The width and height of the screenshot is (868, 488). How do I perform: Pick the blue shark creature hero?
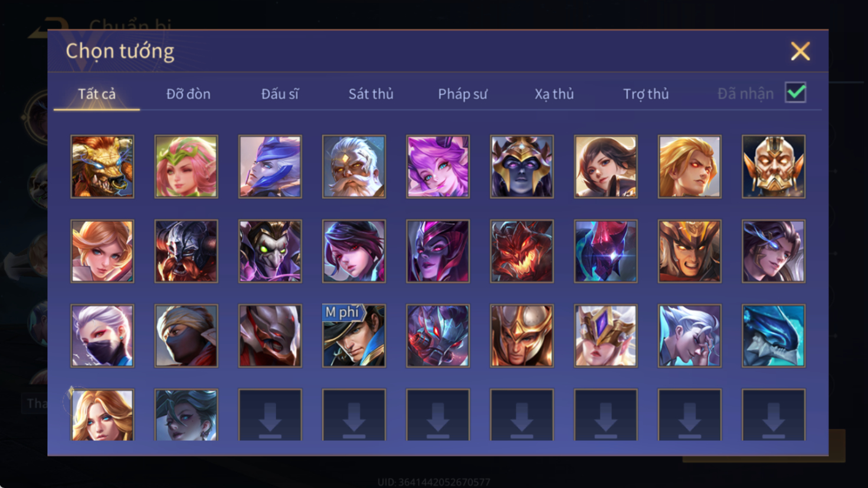click(x=774, y=336)
